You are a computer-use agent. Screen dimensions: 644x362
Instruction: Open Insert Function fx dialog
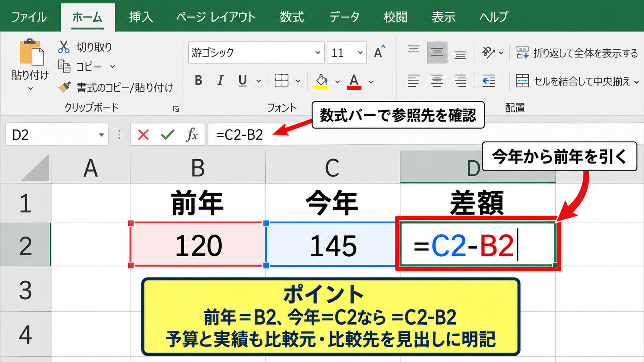point(192,135)
